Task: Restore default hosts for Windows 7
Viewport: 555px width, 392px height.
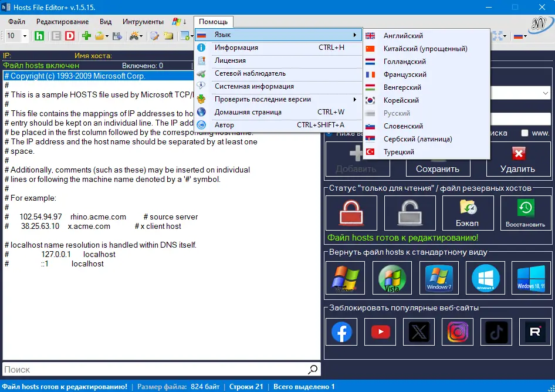Action: pyautogui.click(x=439, y=278)
